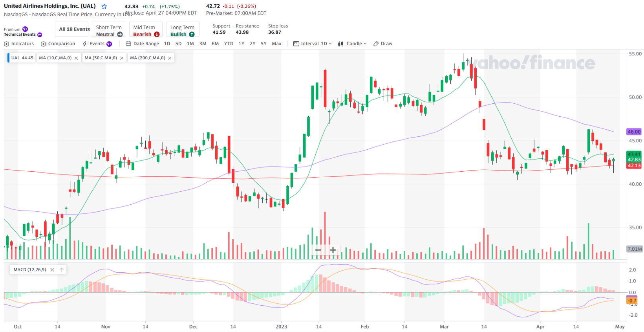Click the Events lightning bolt icon
Viewport: 644px width, 332px height.
(84, 44)
